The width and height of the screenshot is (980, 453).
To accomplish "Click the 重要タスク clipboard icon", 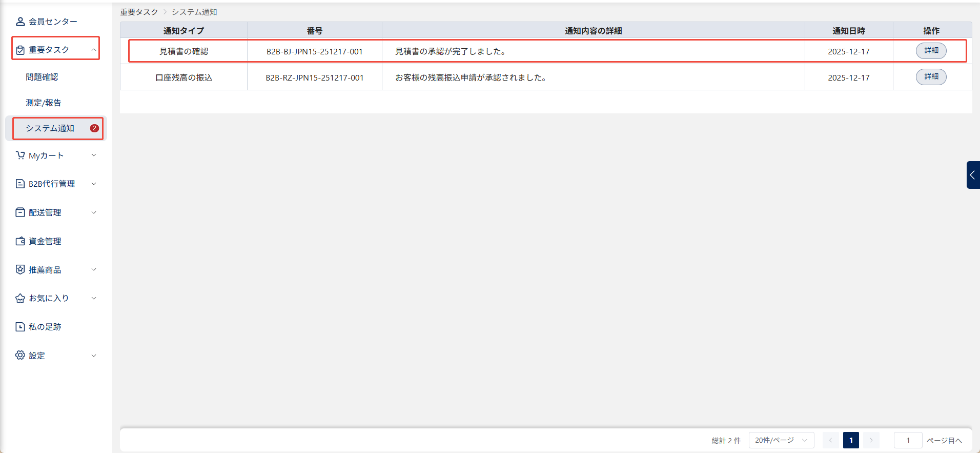I will [x=20, y=50].
